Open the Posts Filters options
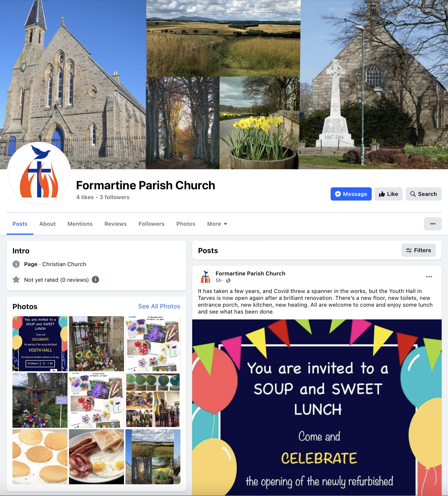The width and height of the screenshot is (448, 496). [418, 250]
